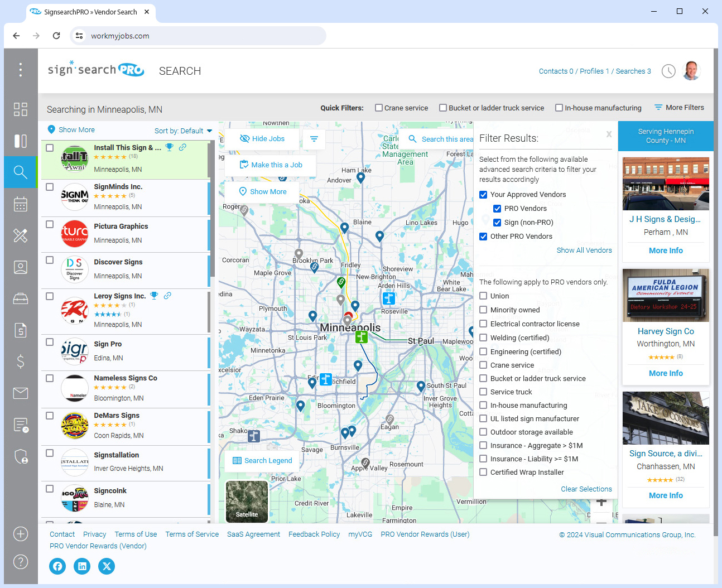Open the shield user icon in sidebar
Screen dimensions: 722x588
[x=21, y=457]
